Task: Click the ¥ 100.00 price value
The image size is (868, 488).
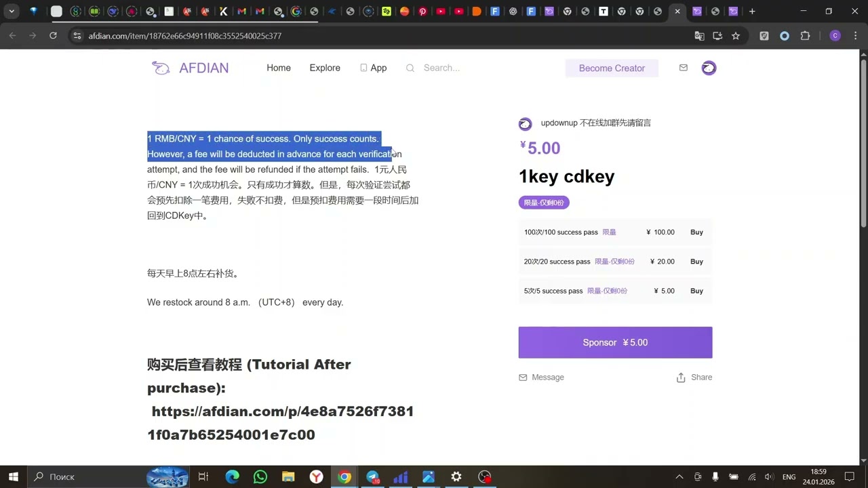Action: tap(660, 232)
